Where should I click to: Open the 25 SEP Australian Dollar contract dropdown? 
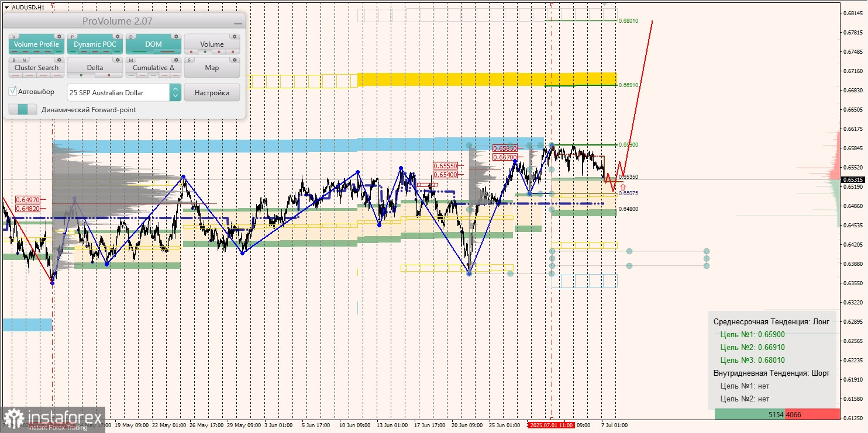124,92
